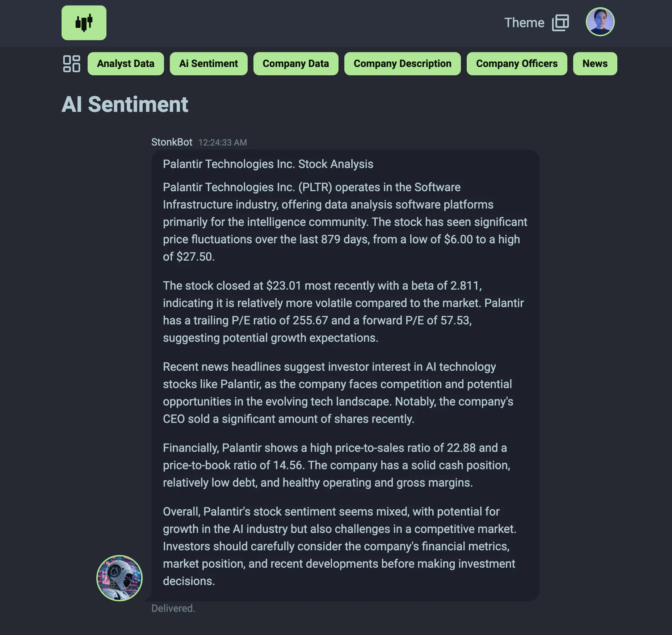Click the AI Sentiment page heading
This screenshot has width=672, height=635.
pos(125,105)
